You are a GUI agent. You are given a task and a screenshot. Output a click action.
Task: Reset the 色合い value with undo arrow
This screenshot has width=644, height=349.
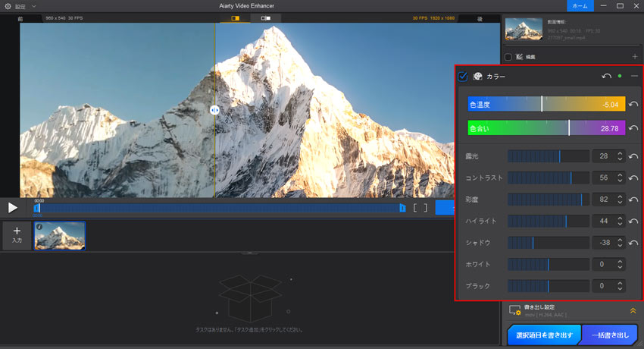point(633,128)
